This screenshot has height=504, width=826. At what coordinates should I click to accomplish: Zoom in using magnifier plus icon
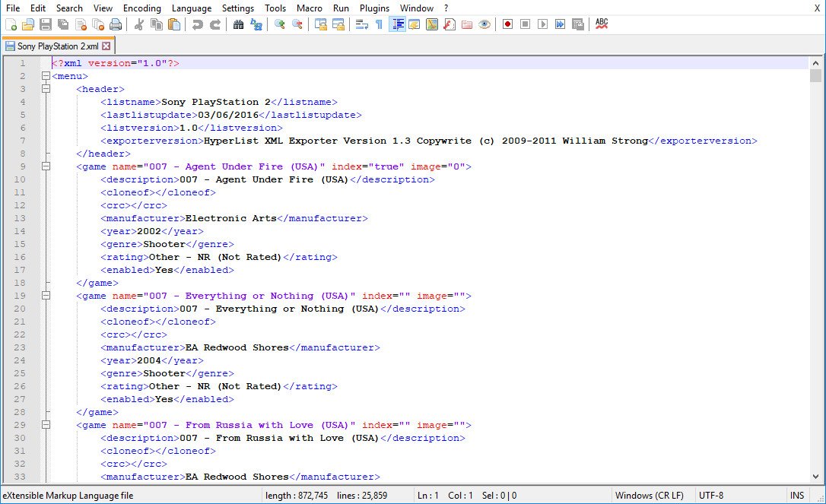[x=280, y=24]
